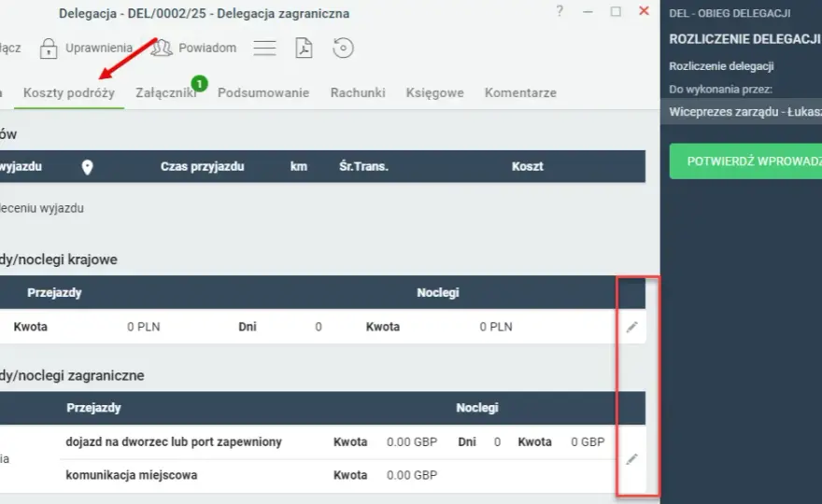822x504 pixels.
Task: Open the hamburger menu icon
Action: [x=264, y=49]
